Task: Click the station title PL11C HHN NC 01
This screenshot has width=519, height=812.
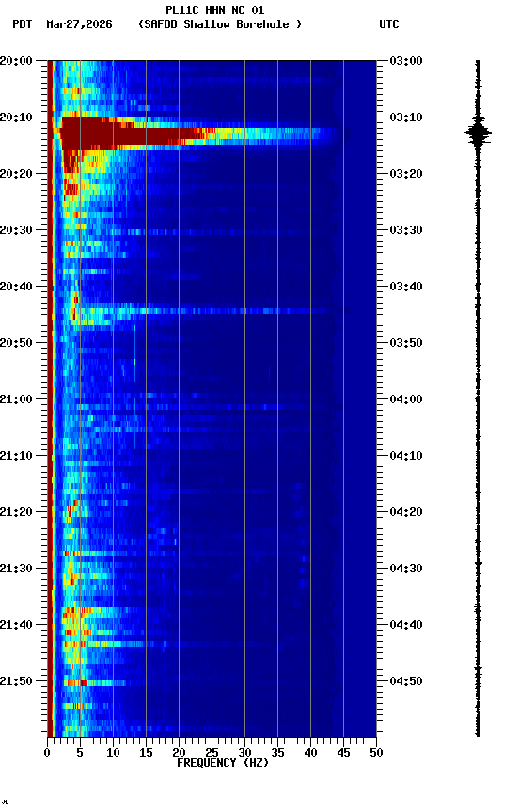Action: (215, 10)
